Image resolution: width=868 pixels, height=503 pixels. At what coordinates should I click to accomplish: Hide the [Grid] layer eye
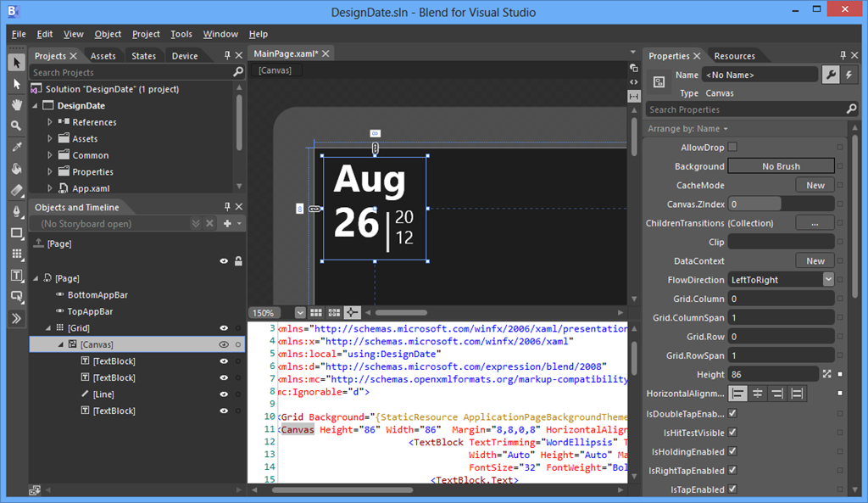click(224, 328)
